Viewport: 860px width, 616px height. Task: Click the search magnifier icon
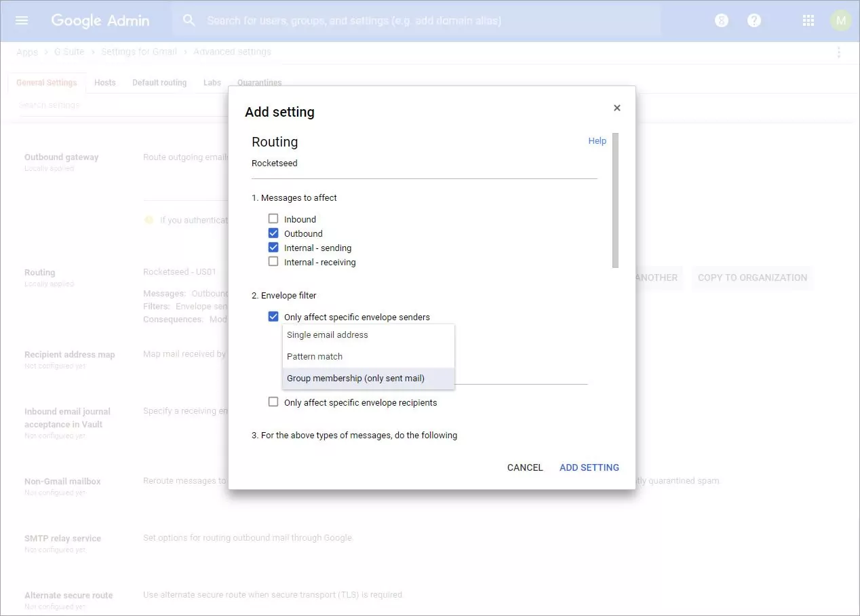(x=190, y=20)
